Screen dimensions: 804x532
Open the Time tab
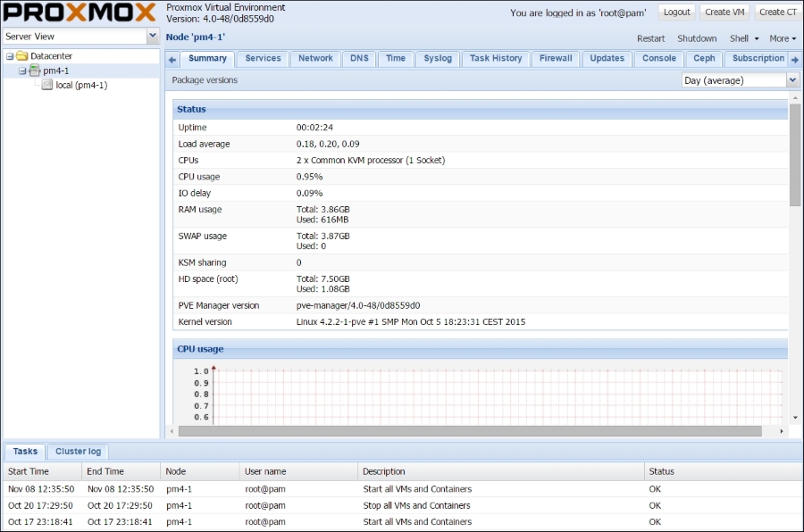(396, 58)
